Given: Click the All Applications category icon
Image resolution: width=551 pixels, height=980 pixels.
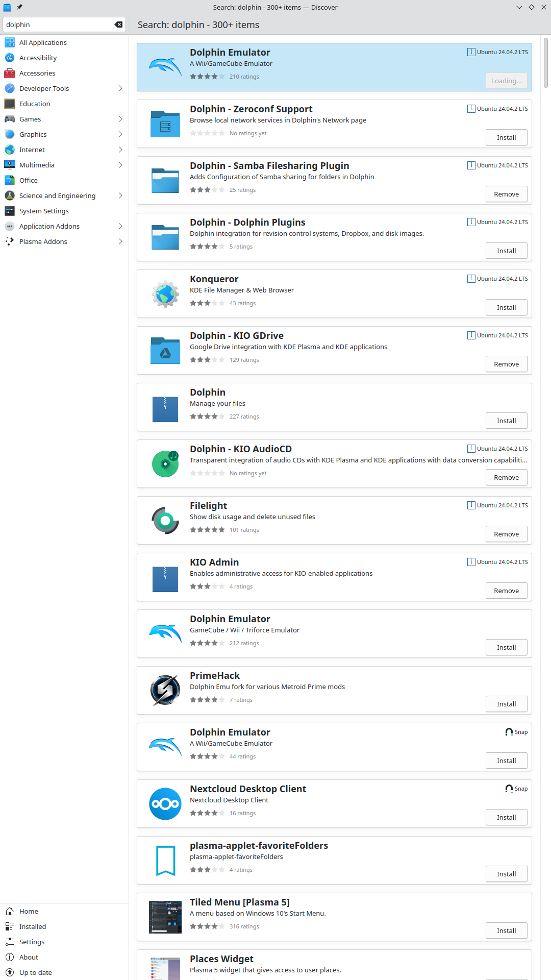Looking at the screenshot, I should tap(10, 42).
